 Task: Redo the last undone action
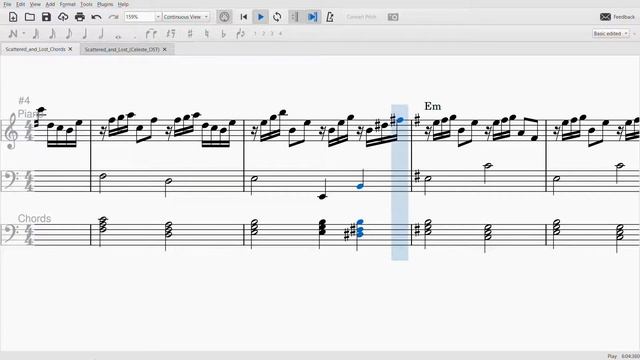[113, 17]
